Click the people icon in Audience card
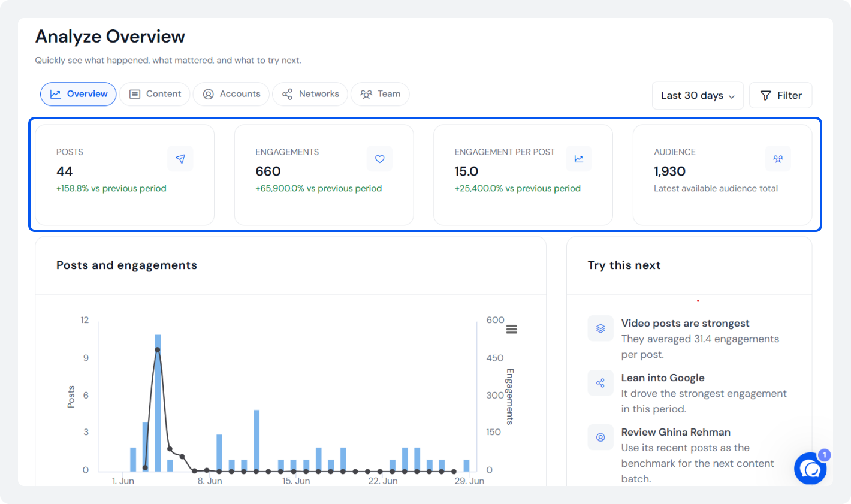The width and height of the screenshot is (851, 504). [x=778, y=159]
